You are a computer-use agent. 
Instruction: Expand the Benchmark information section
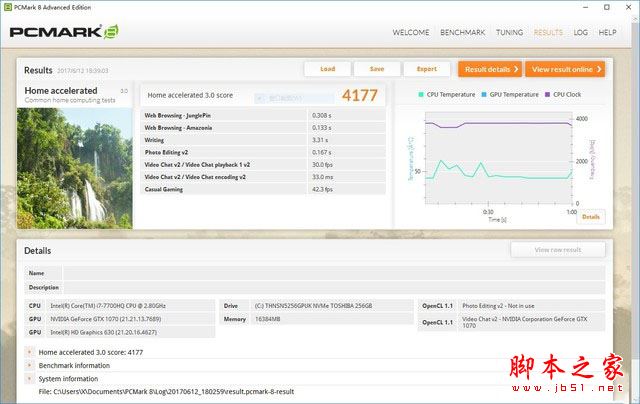(29, 365)
